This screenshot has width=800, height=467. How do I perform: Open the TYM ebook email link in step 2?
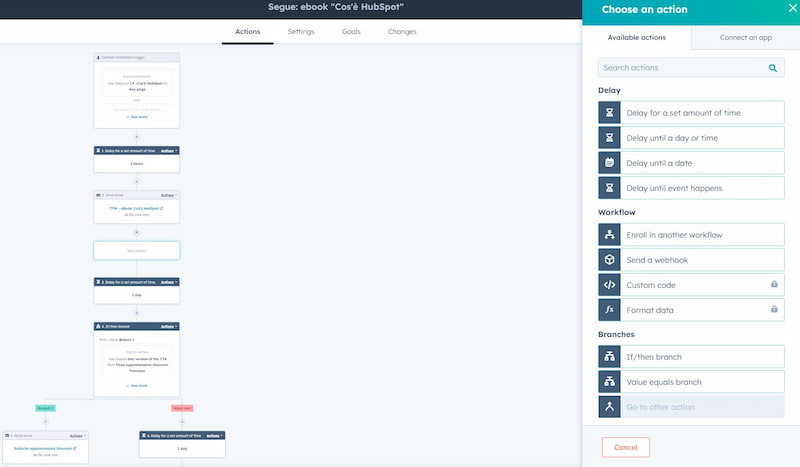click(x=136, y=208)
